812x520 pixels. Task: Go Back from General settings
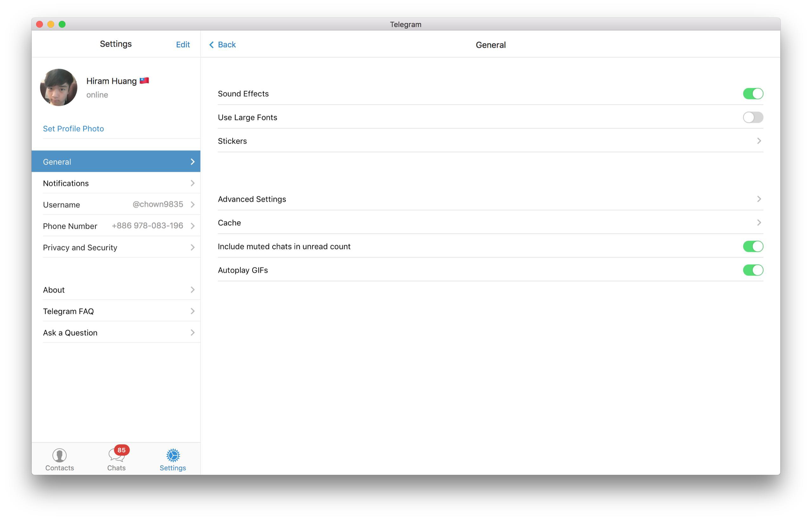pos(222,45)
